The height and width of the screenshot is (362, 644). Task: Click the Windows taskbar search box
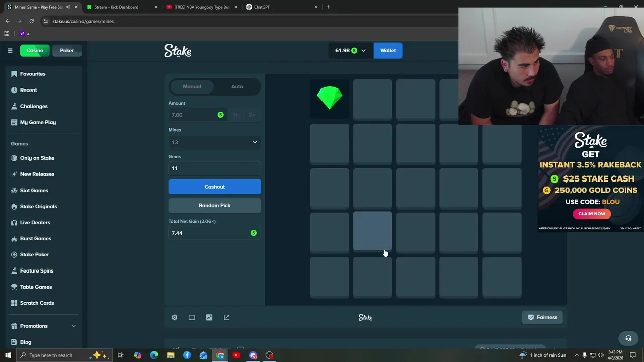point(64,355)
